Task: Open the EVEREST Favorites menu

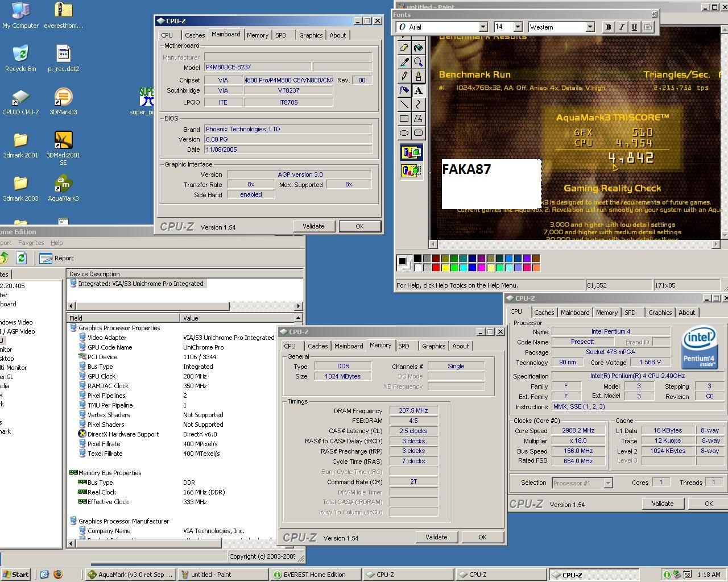Action: pyautogui.click(x=31, y=243)
